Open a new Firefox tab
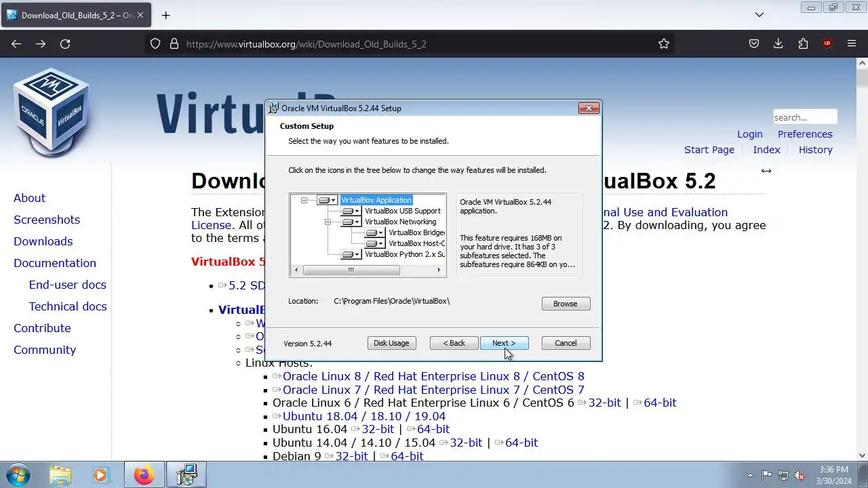Viewport: 868px width, 488px height. point(165,15)
